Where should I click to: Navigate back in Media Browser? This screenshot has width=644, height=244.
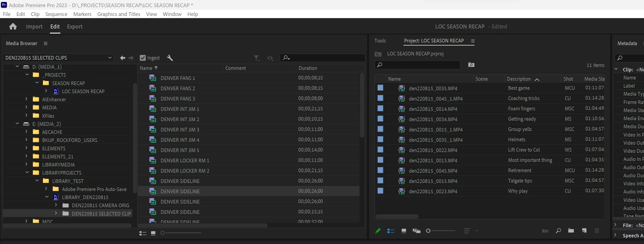(x=123, y=58)
